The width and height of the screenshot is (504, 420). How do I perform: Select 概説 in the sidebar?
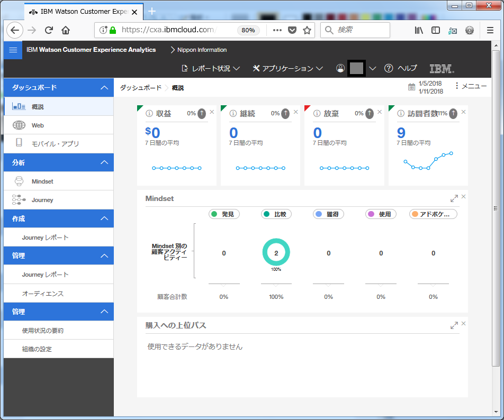click(x=58, y=107)
